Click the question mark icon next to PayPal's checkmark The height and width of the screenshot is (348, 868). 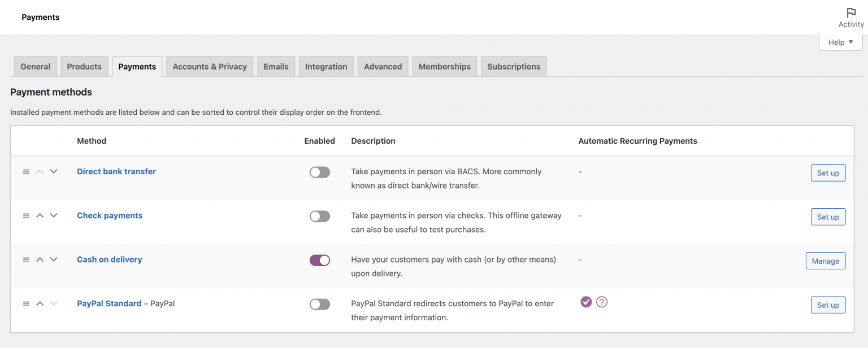(x=601, y=302)
